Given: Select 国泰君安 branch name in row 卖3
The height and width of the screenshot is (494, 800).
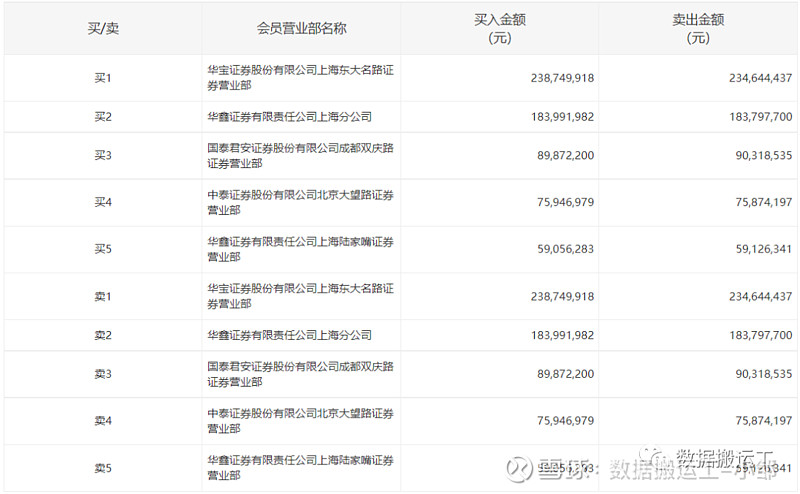Looking at the screenshot, I should click(301, 374).
